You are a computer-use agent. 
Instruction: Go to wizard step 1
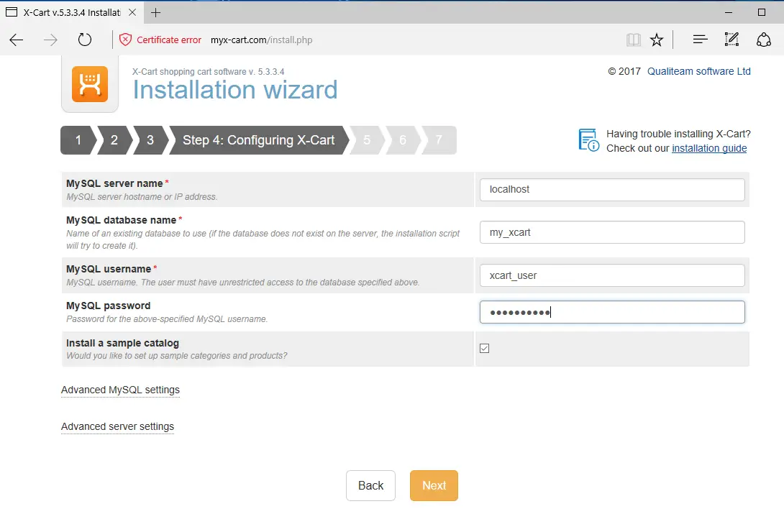tap(78, 140)
